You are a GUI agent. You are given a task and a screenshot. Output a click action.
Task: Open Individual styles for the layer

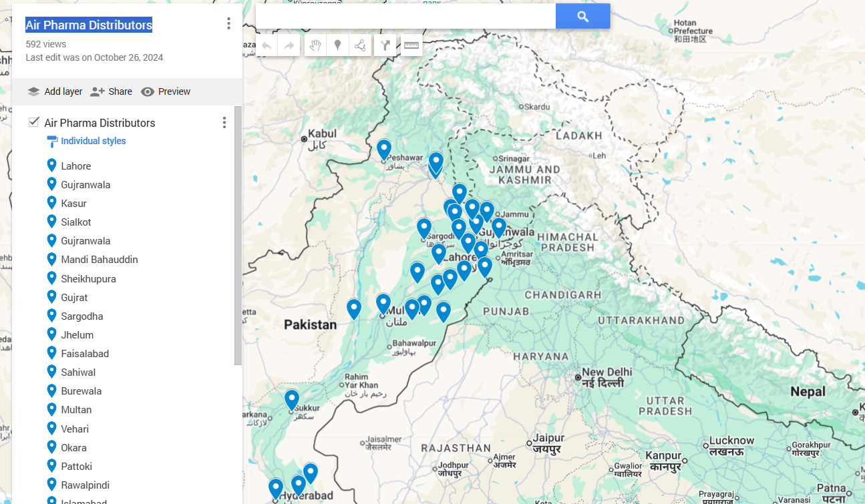[x=93, y=141]
